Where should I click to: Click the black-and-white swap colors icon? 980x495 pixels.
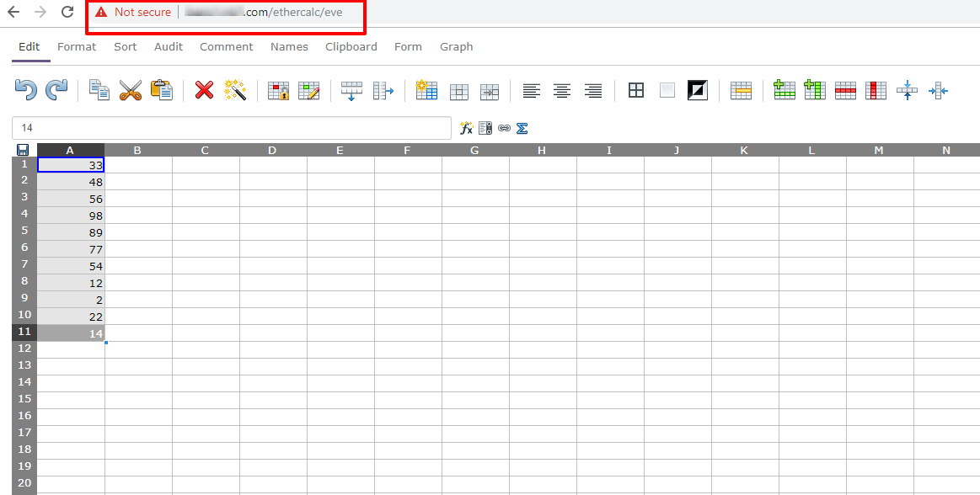[698, 91]
